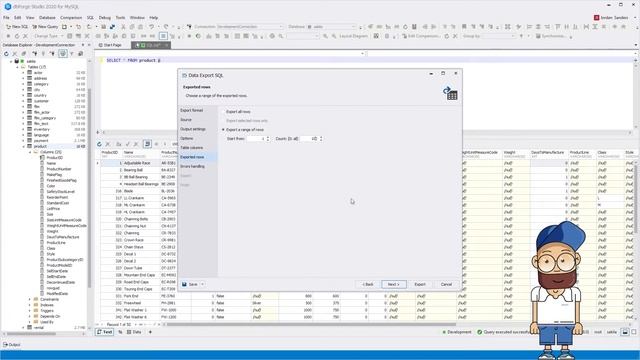
Task: Click the product table icon in the tree
Action: (x=29, y=146)
